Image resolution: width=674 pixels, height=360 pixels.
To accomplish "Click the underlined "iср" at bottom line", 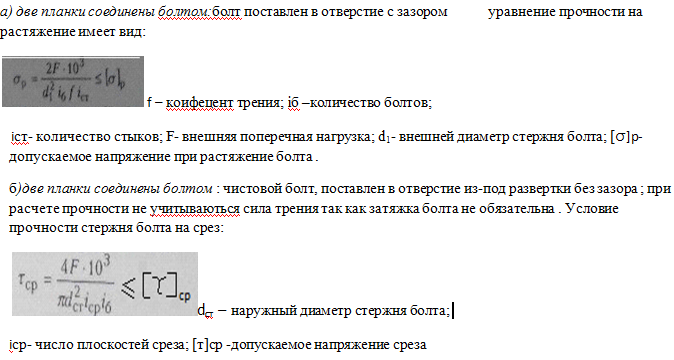I will point(18,345).
